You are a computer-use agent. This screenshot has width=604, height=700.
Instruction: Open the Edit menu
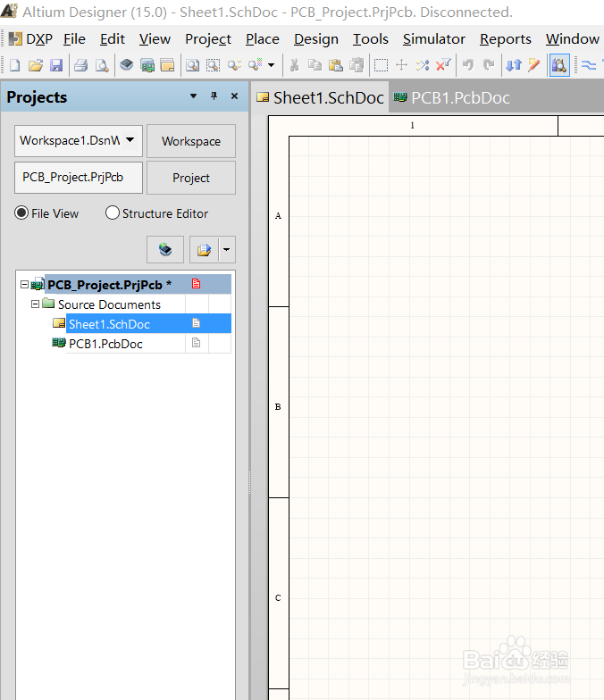point(113,39)
